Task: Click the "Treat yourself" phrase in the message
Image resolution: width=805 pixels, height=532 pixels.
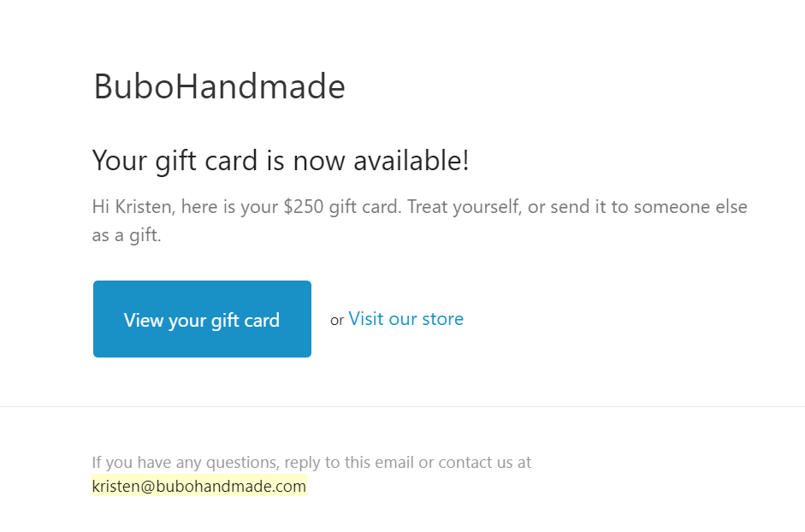Action: click(463, 207)
